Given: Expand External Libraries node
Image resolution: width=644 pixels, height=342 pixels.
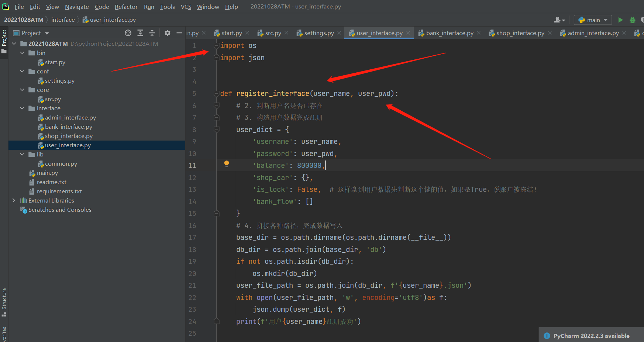Looking at the screenshot, I should 14,200.
